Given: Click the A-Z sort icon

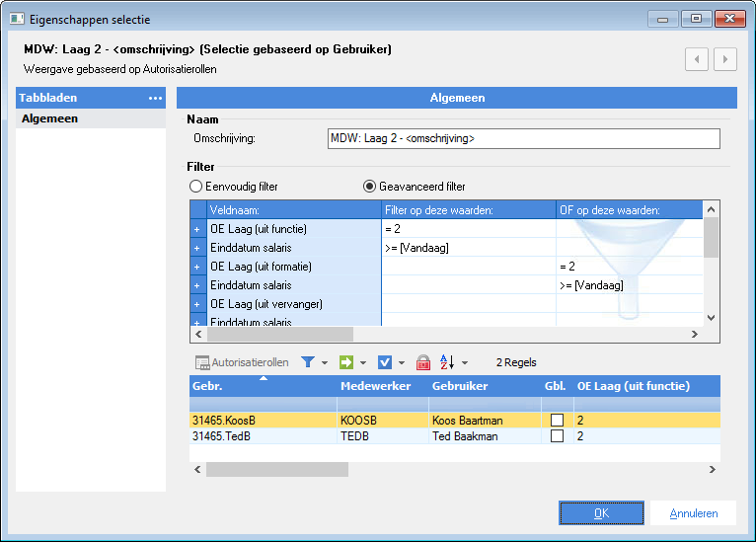Looking at the screenshot, I should 447,362.
